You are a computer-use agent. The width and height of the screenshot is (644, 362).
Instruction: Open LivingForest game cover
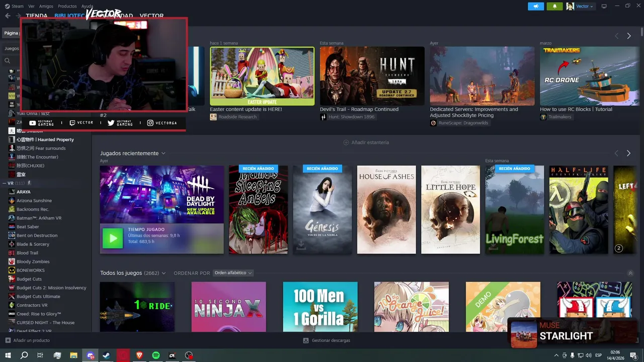pyautogui.click(x=514, y=210)
